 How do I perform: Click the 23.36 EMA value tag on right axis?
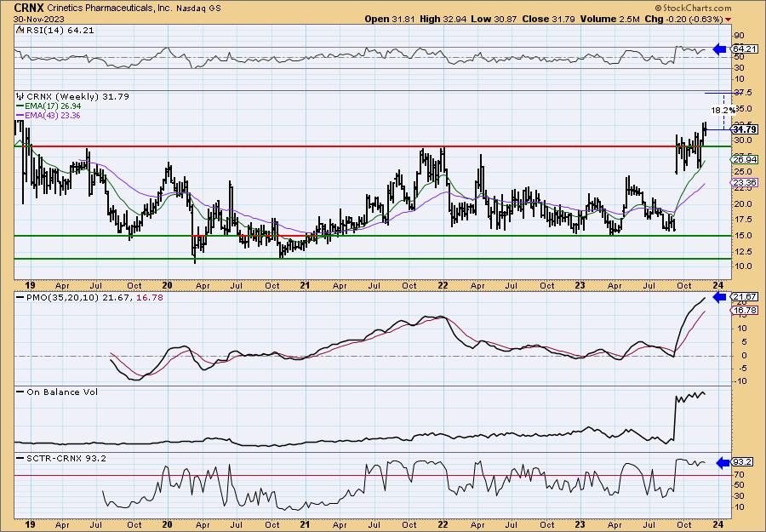(x=745, y=183)
